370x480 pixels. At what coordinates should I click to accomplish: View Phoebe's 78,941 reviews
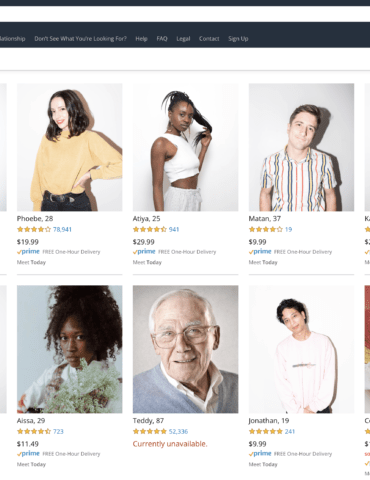point(62,229)
